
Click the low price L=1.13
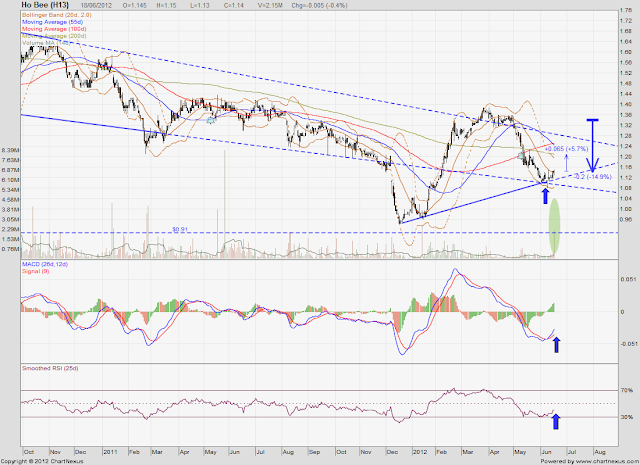tap(200, 5)
